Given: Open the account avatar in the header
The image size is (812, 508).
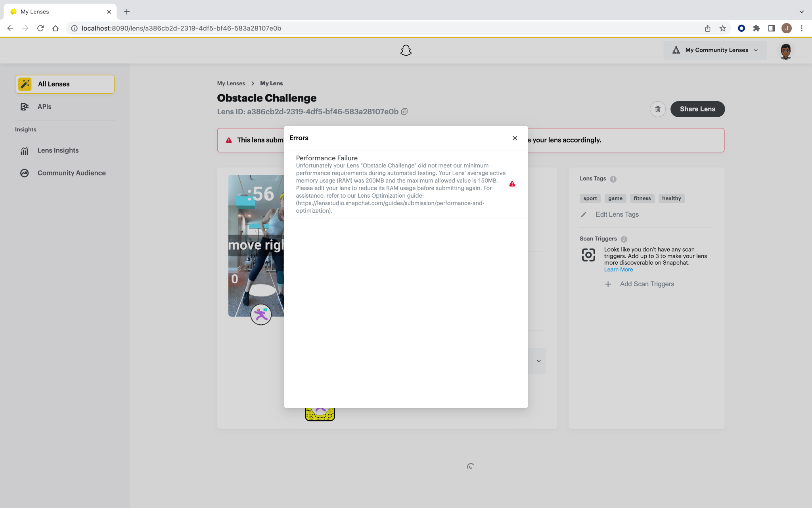Looking at the screenshot, I should (785, 50).
